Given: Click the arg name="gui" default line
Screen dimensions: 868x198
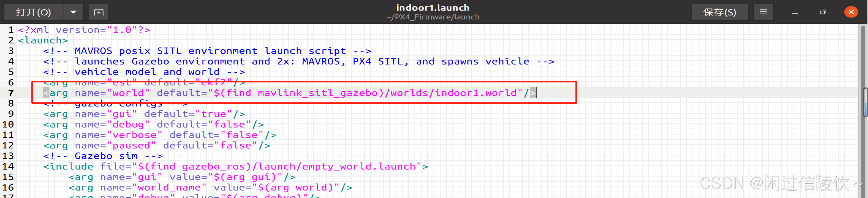Looking at the screenshot, I should click(144, 114).
